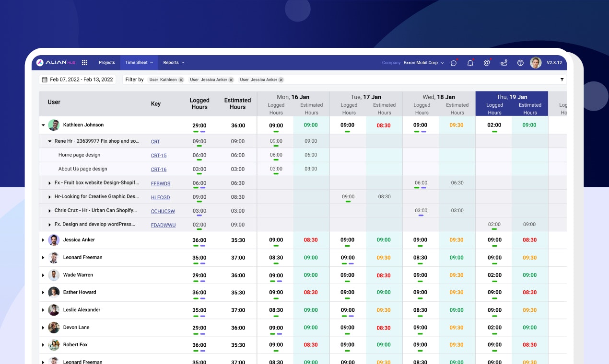Click the Feb 07, 2022 - Feb 13, 2022 date range
This screenshot has height=364, width=609.
pos(77,80)
